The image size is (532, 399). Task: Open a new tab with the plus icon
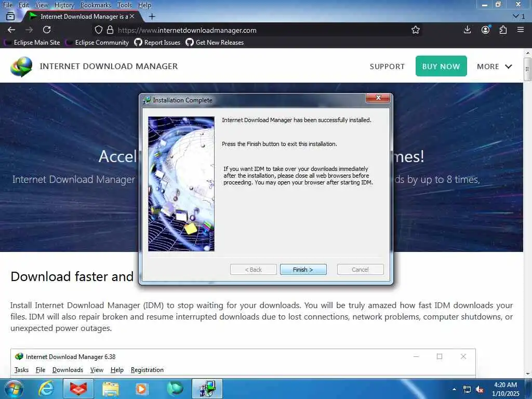click(x=152, y=16)
